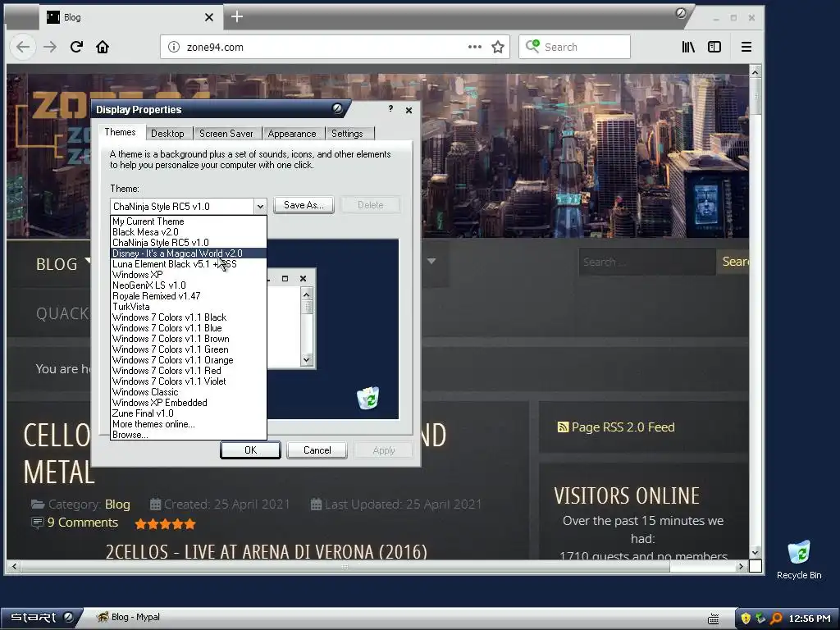Screen dimensions: 840x630
Task: Choose Black Mesa v2.0 theme
Action: point(188,232)
